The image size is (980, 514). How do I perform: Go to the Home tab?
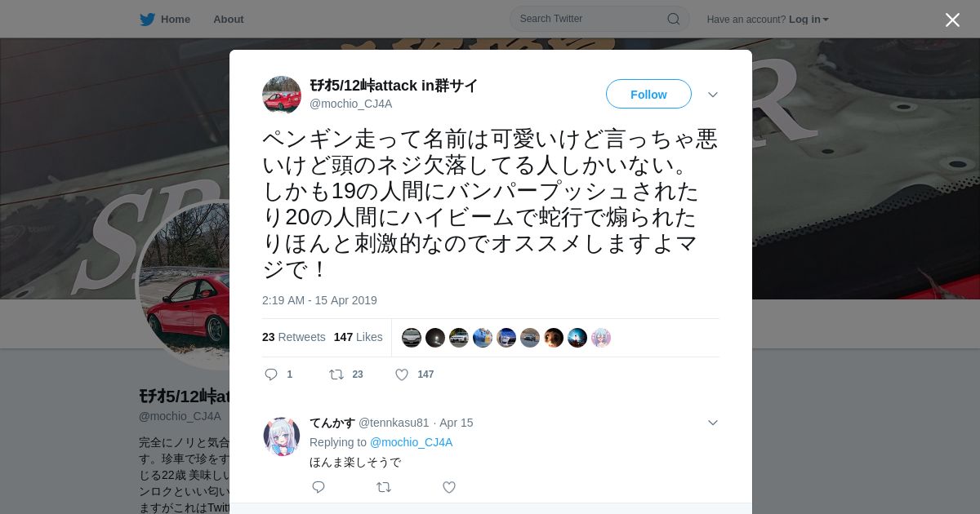(165, 19)
